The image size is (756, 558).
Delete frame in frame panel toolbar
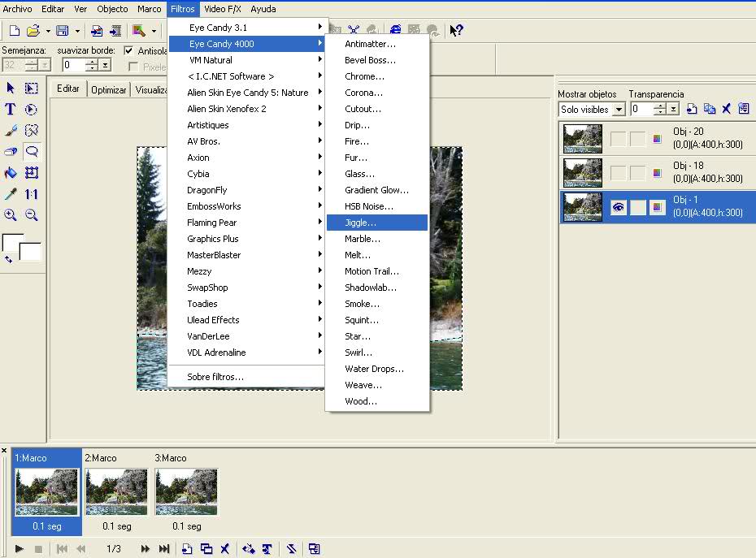pos(224,548)
